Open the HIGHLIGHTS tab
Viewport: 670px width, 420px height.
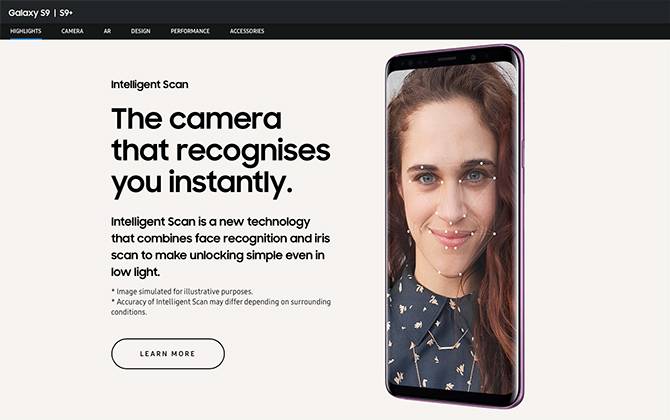click(x=26, y=31)
